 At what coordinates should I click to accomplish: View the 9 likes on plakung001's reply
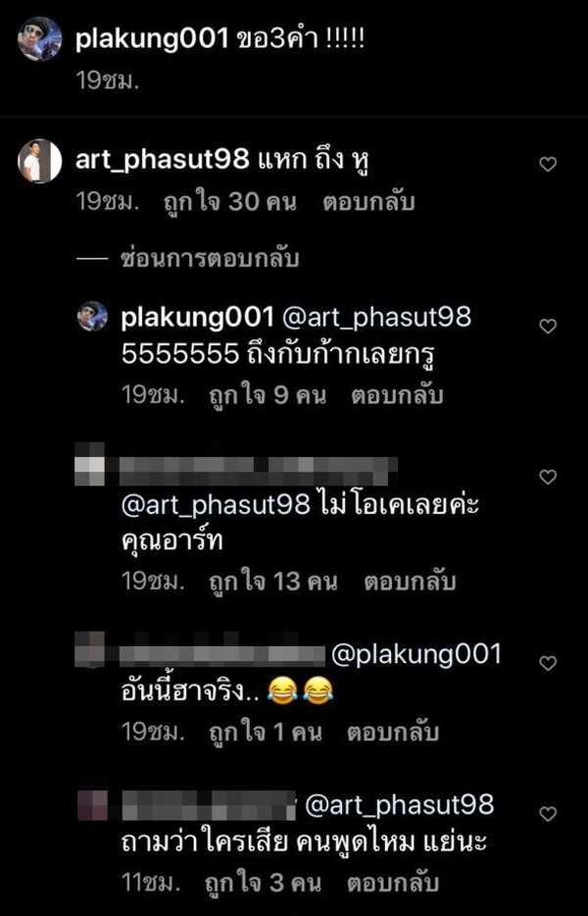click(268, 395)
